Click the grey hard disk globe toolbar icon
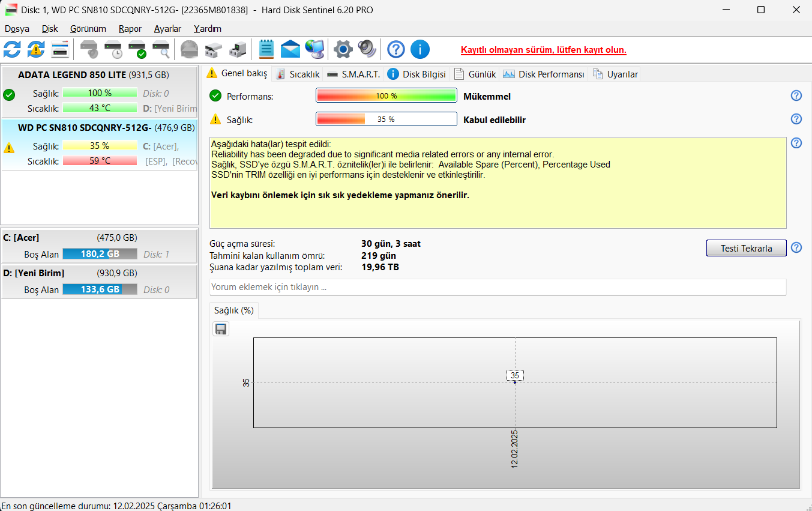The height and width of the screenshot is (511, 812). (190, 49)
